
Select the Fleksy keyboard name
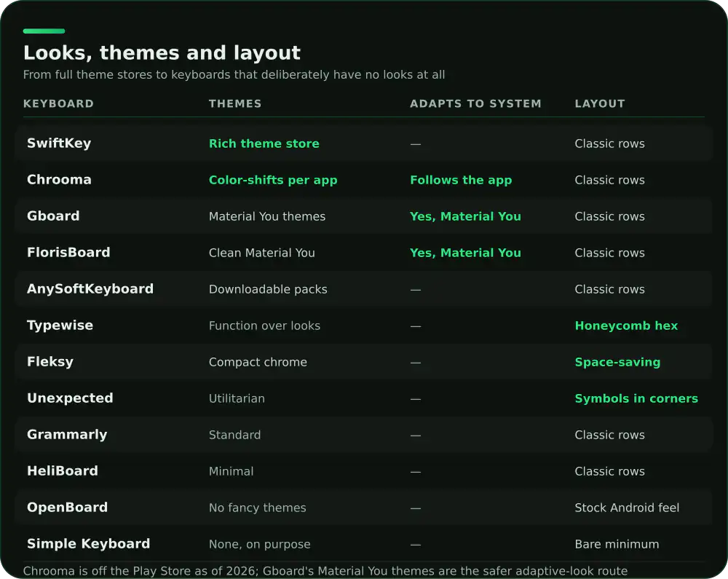pyautogui.click(x=50, y=362)
